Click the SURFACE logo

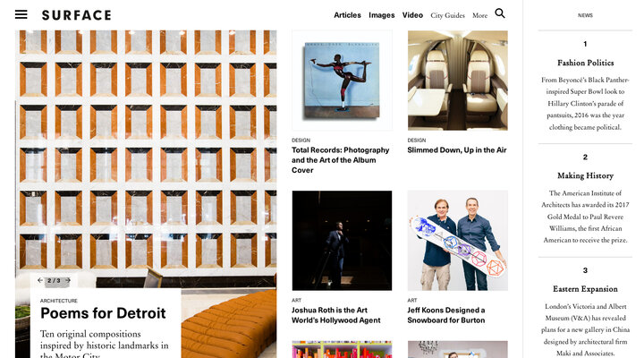pos(76,15)
